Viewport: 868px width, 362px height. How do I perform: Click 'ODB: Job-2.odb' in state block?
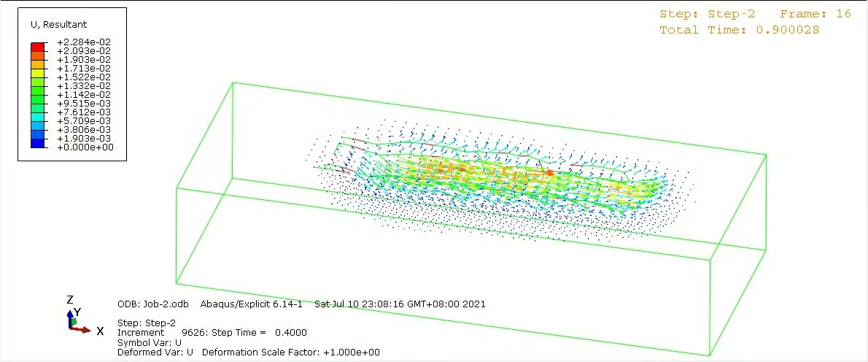pyautogui.click(x=152, y=304)
